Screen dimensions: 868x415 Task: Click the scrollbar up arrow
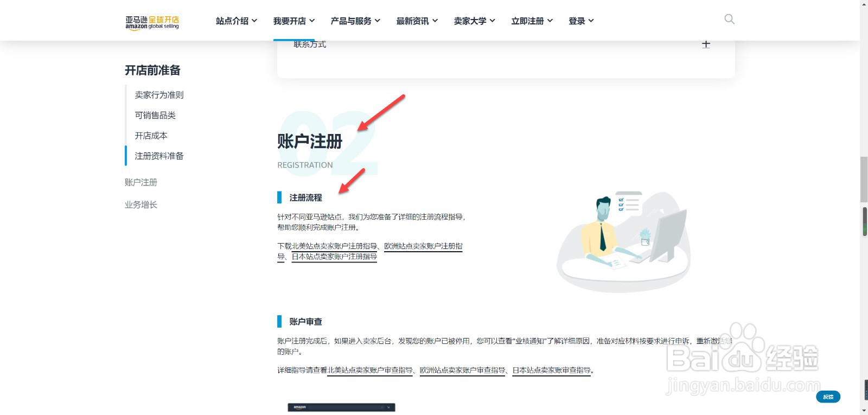pyautogui.click(x=864, y=3)
